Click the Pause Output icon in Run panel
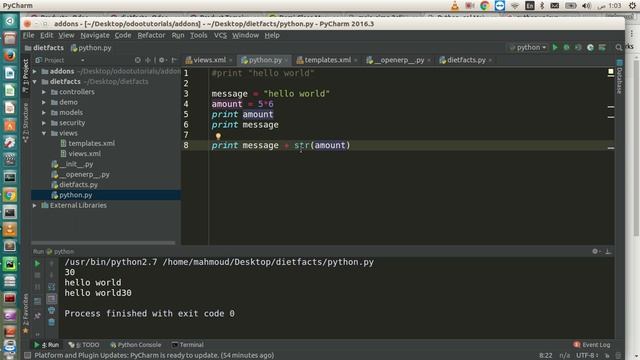This screenshot has height=360, width=640. [37, 287]
